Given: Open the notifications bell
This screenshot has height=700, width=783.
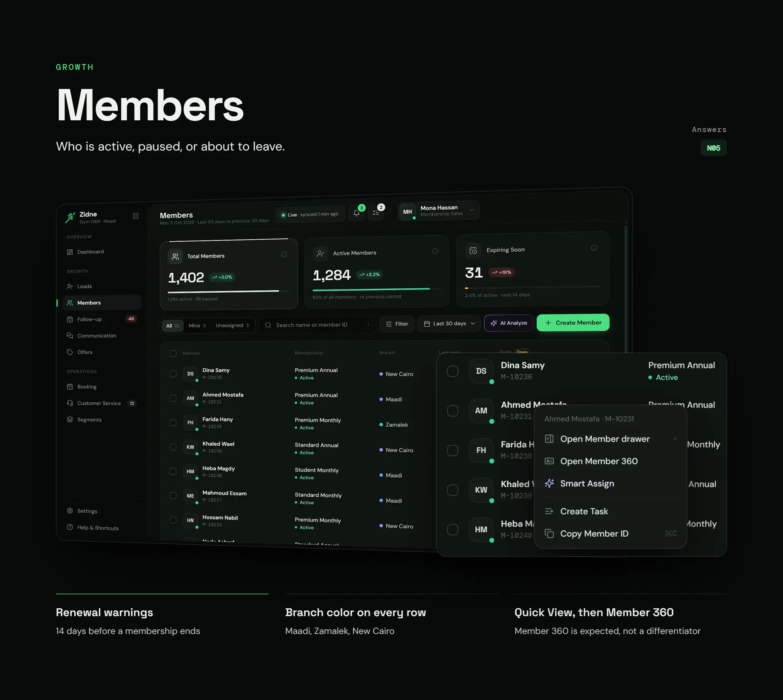Looking at the screenshot, I should [x=356, y=213].
